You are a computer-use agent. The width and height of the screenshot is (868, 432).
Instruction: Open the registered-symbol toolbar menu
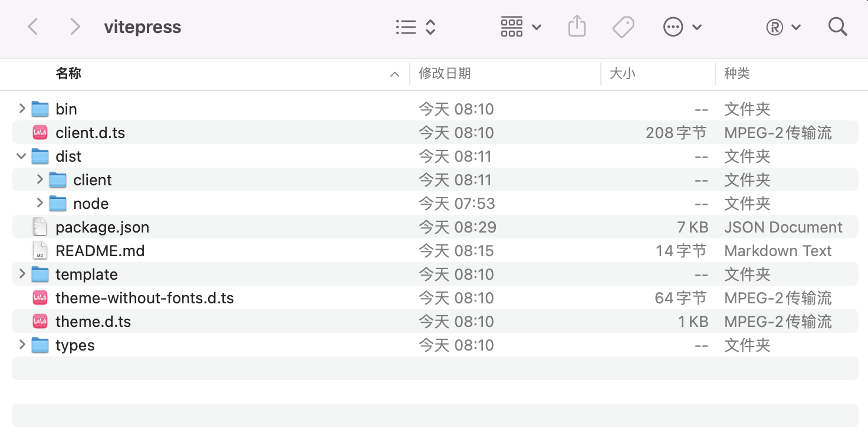click(783, 27)
